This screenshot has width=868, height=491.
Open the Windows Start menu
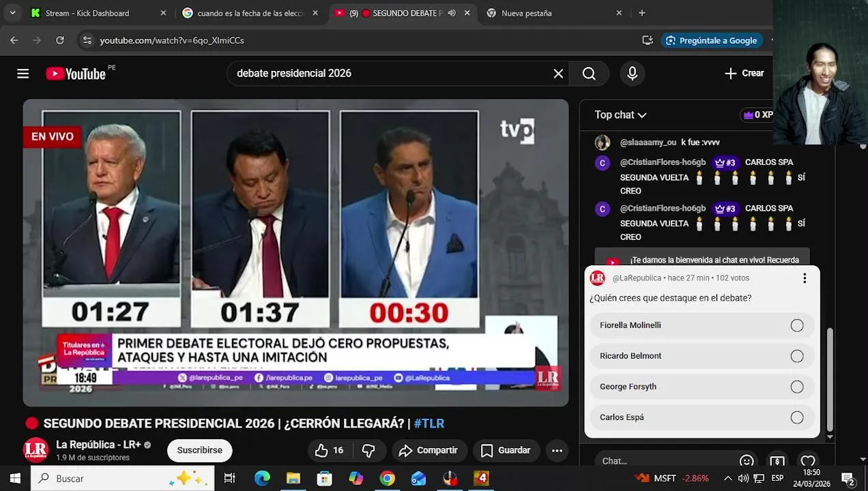15,479
